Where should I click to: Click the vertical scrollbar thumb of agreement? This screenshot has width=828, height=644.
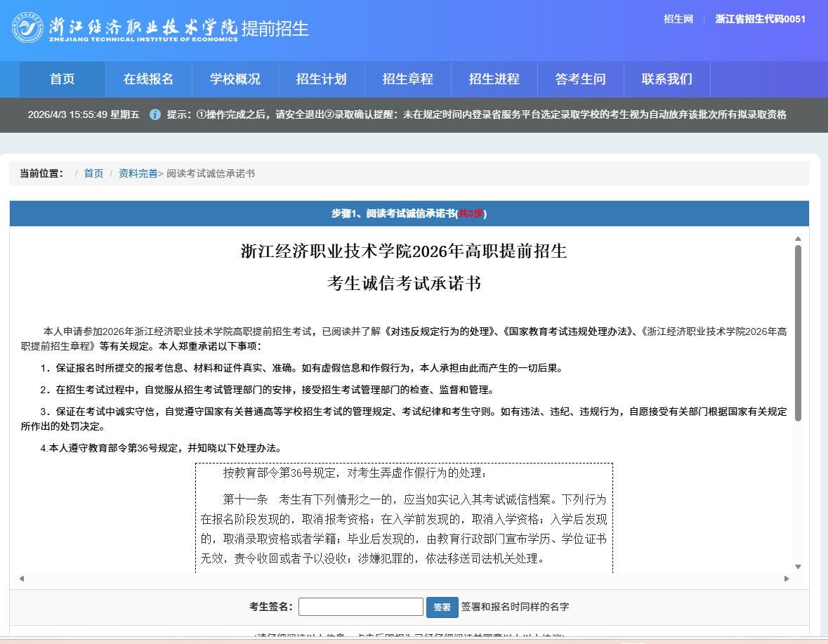(x=798, y=334)
